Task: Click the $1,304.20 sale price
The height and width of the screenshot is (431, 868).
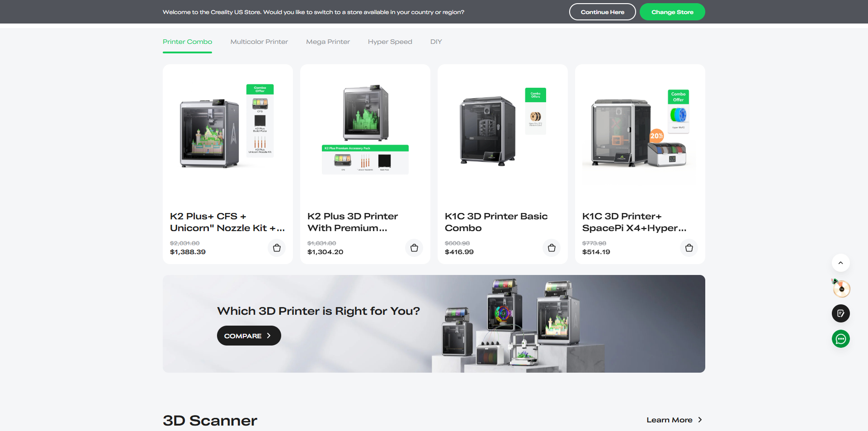Action: coord(325,252)
